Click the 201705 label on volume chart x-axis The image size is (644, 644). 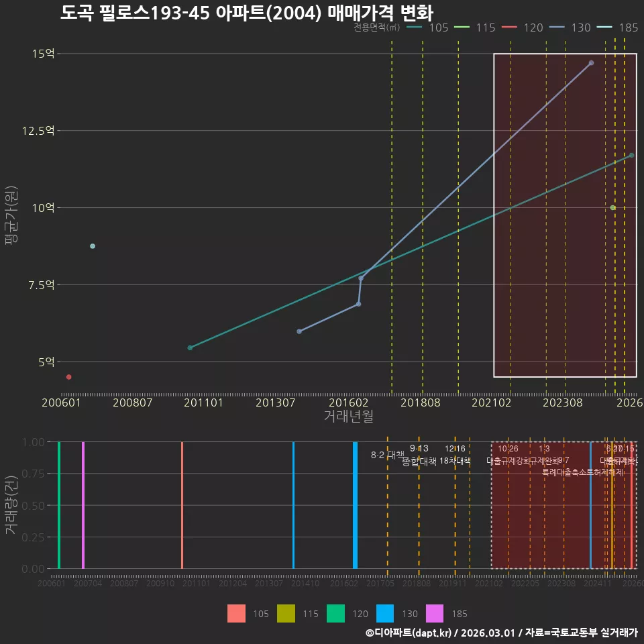(x=380, y=583)
